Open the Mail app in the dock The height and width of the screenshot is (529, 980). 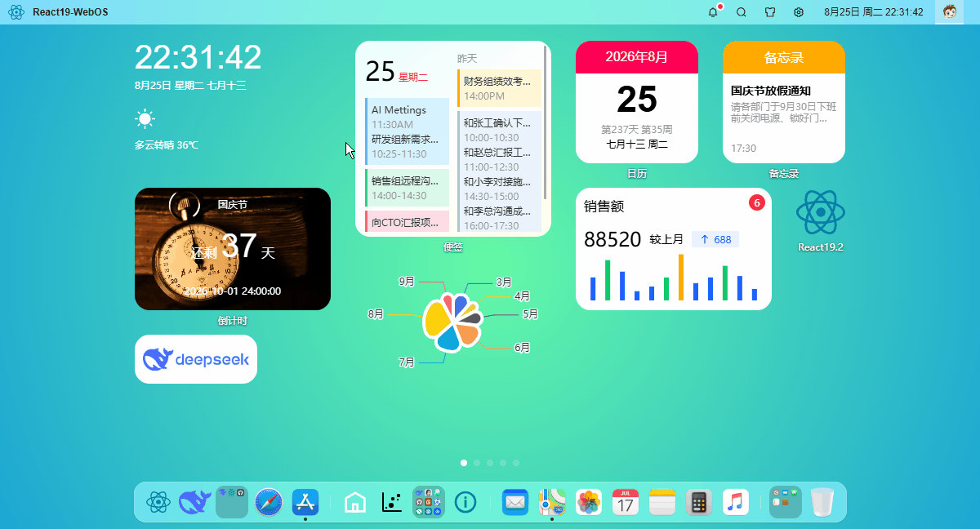pos(515,502)
